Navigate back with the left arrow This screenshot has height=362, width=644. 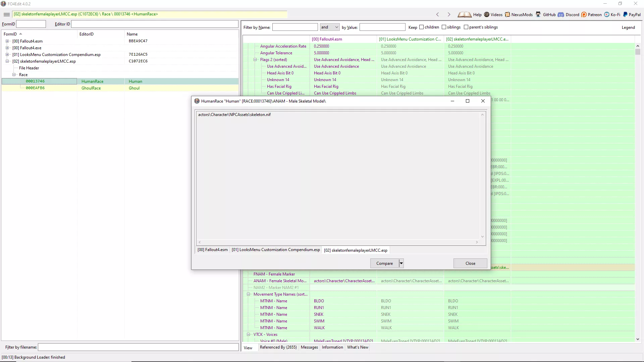tap(437, 14)
